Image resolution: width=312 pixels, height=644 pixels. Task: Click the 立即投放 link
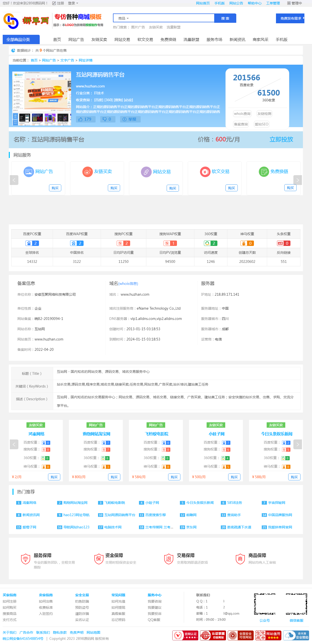pos(281,139)
